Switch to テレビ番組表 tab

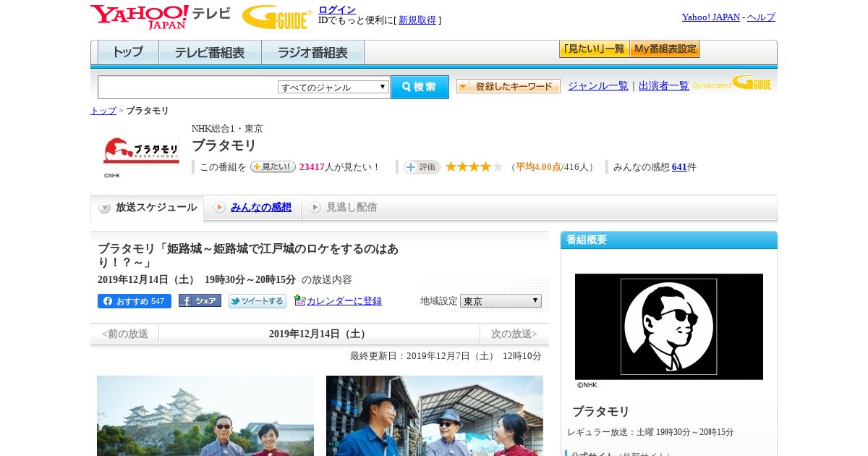point(210,52)
